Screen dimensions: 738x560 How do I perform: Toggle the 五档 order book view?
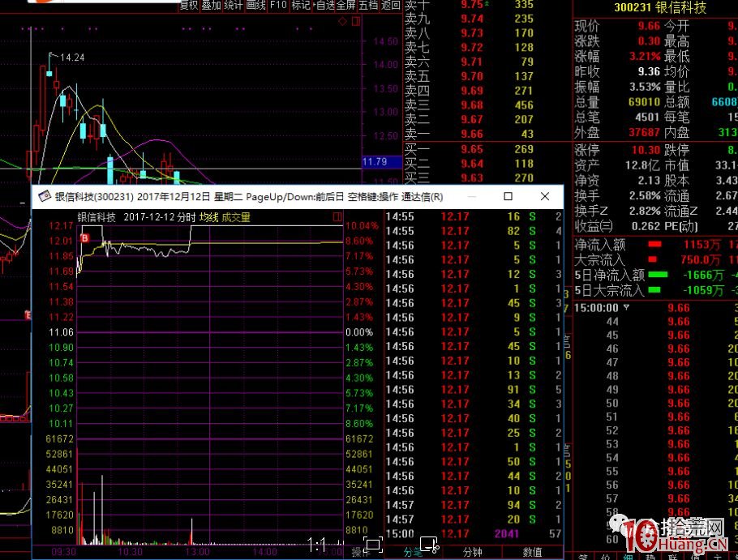click(368, 5)
